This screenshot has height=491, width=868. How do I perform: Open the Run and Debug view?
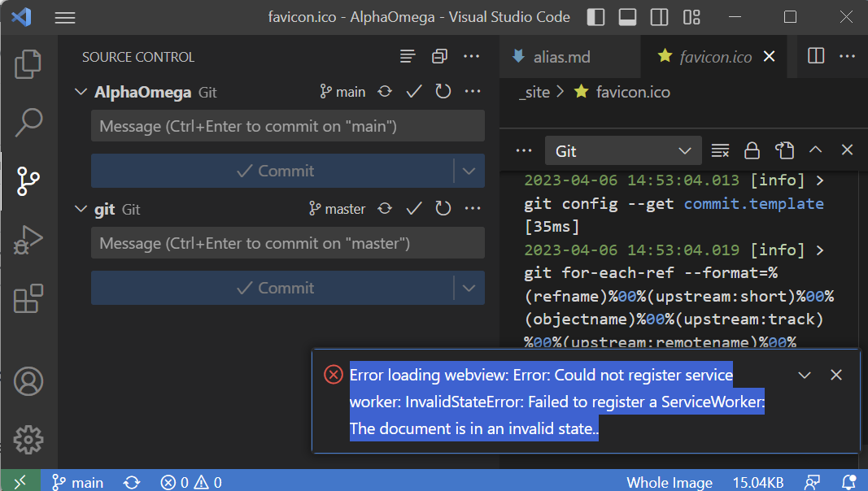(x=28, y=240)
